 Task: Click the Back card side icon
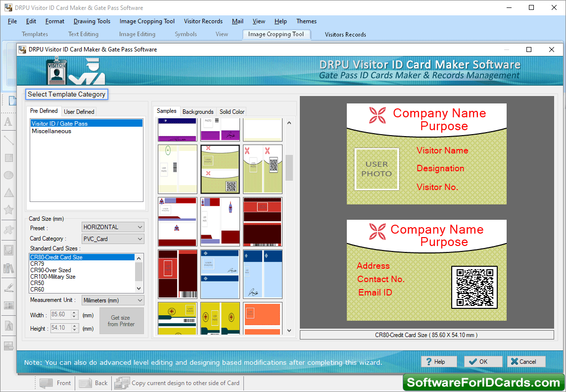click(85, 383)
